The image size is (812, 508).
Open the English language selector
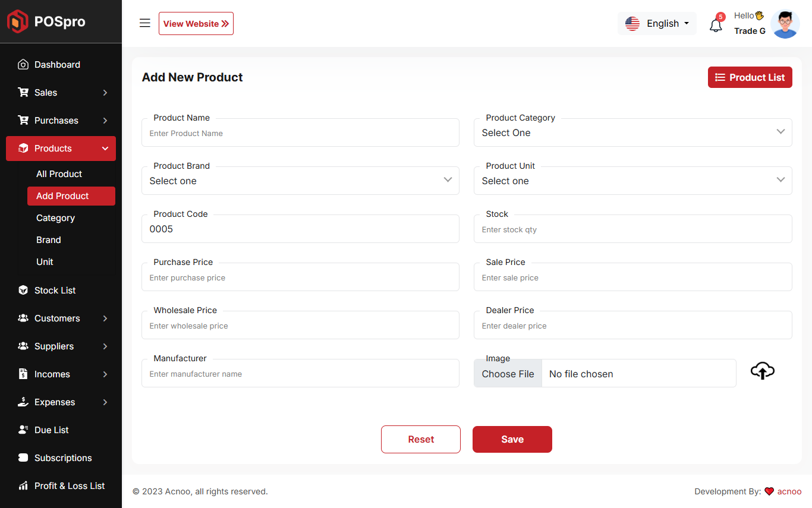tap(657, 24)
